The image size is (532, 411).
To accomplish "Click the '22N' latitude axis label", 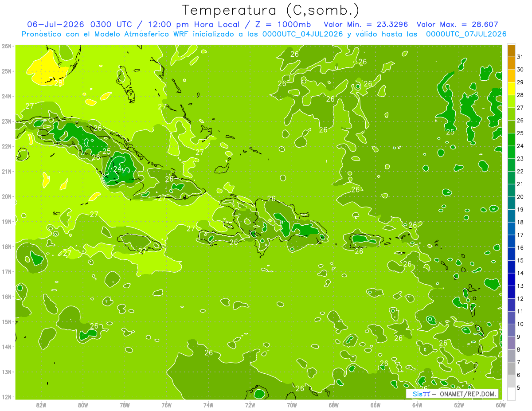I will click(6, 146).
